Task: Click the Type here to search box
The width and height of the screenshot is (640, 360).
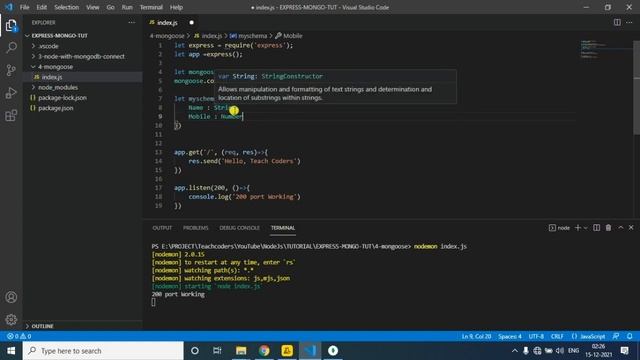Action: click(x=103, y=351)
